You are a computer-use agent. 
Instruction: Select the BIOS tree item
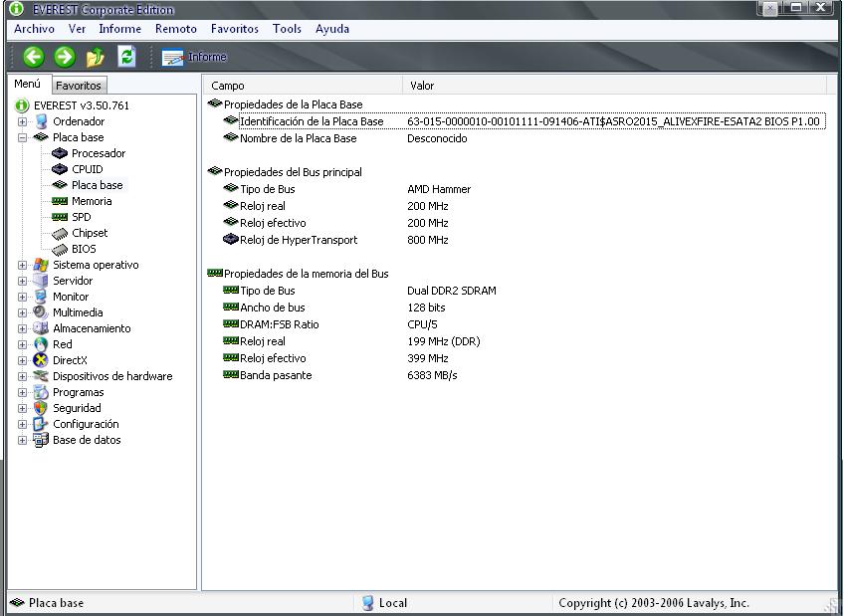coord(84,249)
